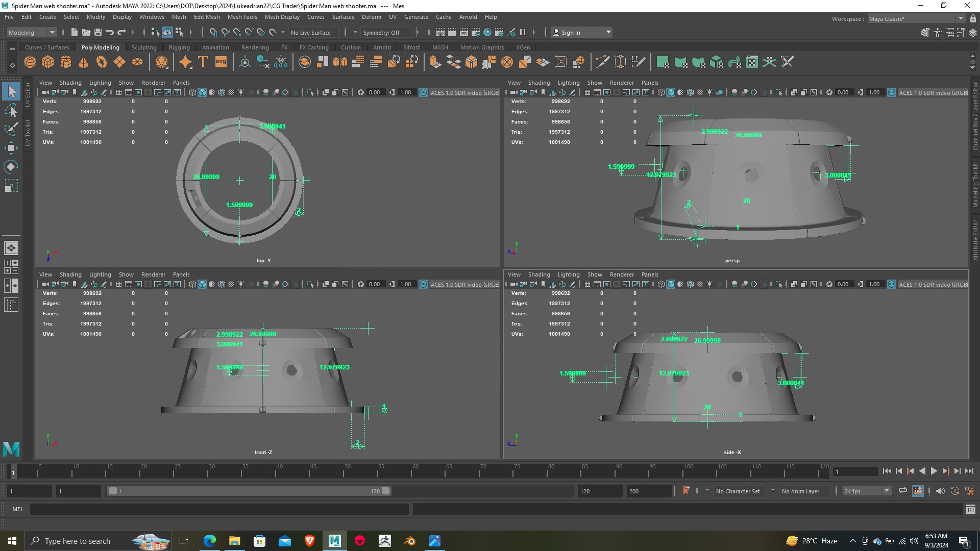Image resolution: width=980 pixels, height=551 pixels.
Task: Click the Undo arrow icon
Action: (x=110, y=33)
